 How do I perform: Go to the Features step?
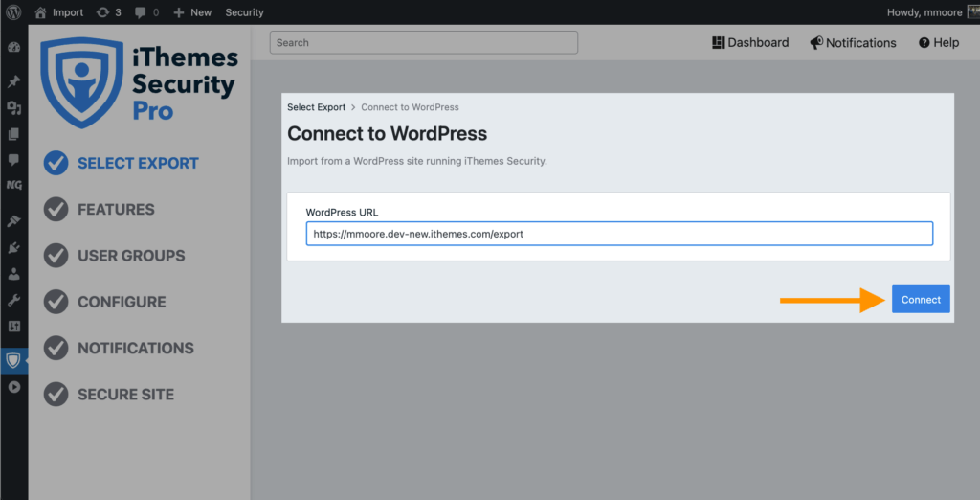99,210
